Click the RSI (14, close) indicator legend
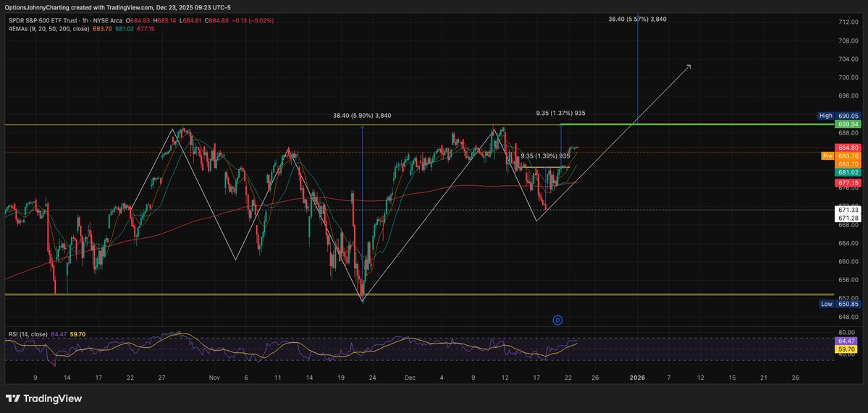The image size is (868, 413). (x=28, y=334)
